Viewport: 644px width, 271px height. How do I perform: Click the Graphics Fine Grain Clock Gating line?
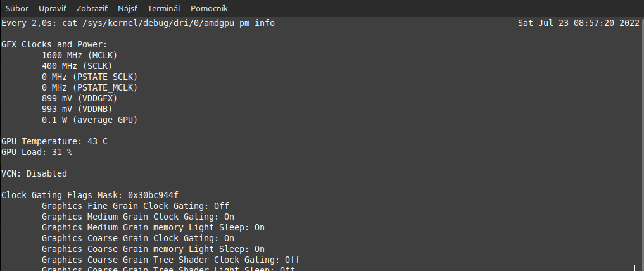pyautogui.click(x=135, y=206)
